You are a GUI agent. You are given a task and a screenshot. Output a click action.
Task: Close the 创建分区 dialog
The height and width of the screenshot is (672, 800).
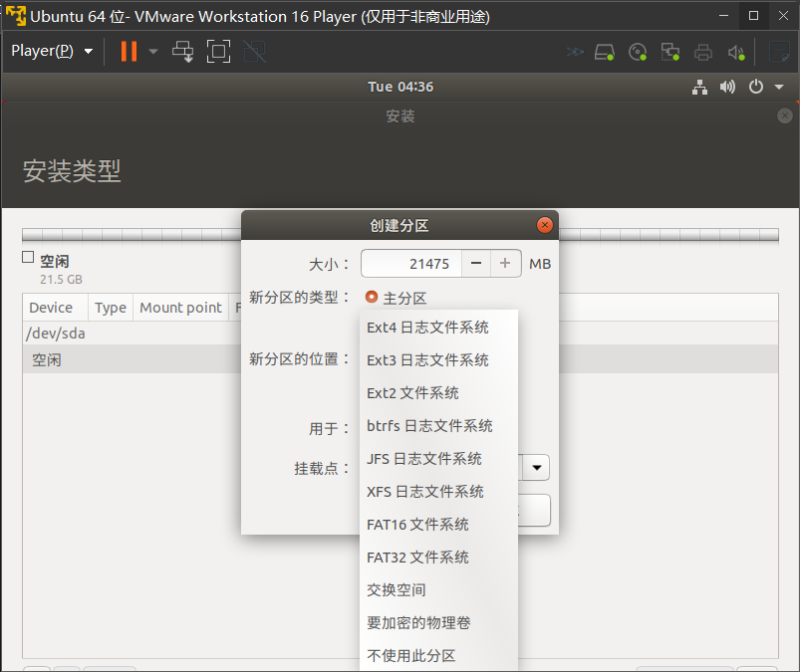(x=545, y=226)
